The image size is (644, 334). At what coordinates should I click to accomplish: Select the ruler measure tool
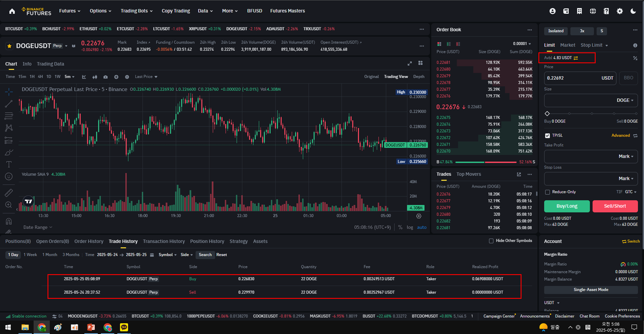pyautogui.click(x=9, y=193)
